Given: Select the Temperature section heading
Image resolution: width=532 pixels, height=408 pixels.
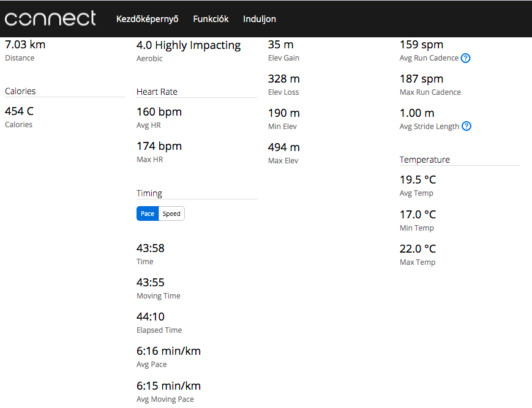Looking at the screenshot, I should (425, 160).
